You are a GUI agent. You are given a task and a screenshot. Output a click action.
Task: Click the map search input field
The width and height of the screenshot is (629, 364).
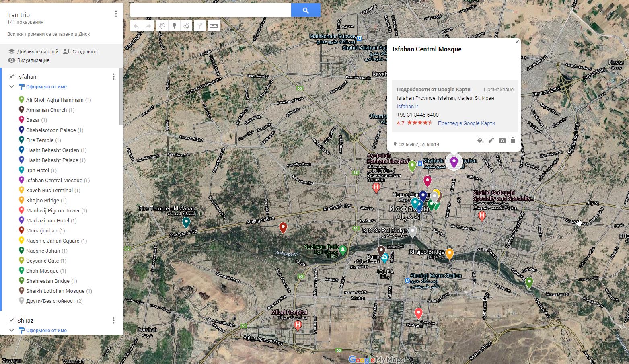tap(211, 10)
